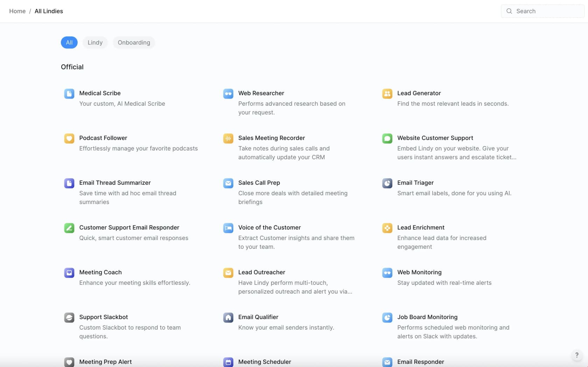Focus the Search input field
588x367 pixels.
tap(542, 11)
